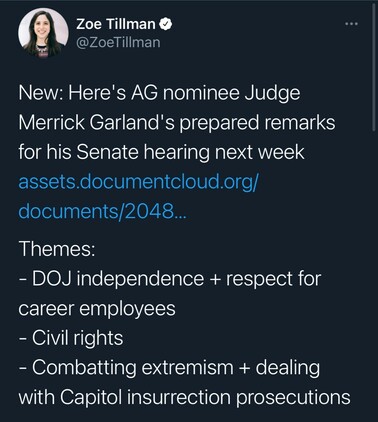This screenshot has width=378, height=422.
Task: Click 'with Capitol insurrection prosecutions' text
Action: (x=184, y=397)
